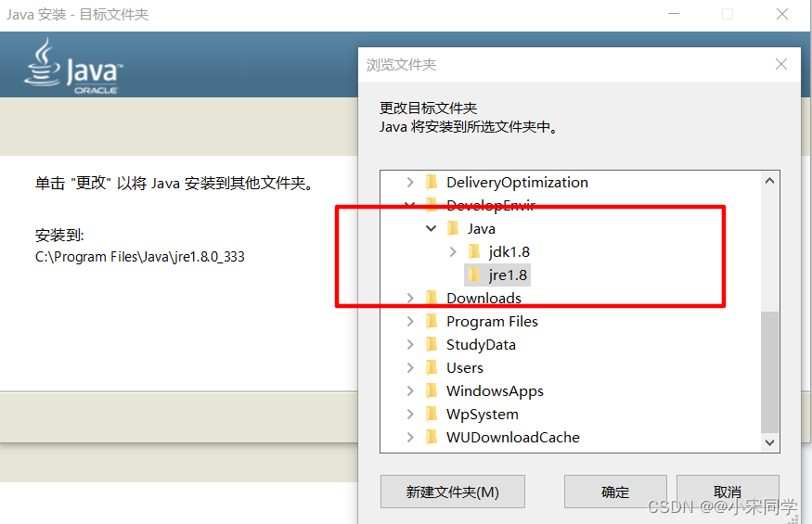Select the jdk1.8 folder label
Image resolution: width=812 pixels, height=524 pixels.
[509, 251]
